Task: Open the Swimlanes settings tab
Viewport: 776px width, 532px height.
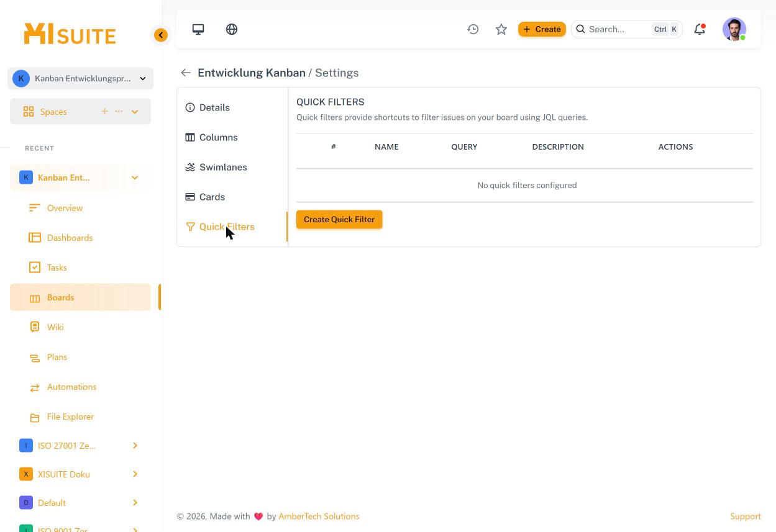Action: point(232,167)
